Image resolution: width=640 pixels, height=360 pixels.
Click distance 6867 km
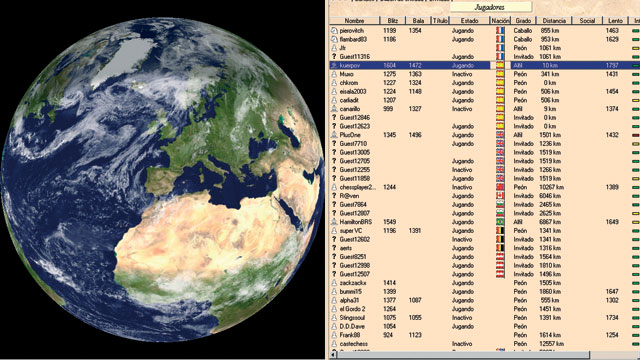pyautogui.click(x=551, y=222)
